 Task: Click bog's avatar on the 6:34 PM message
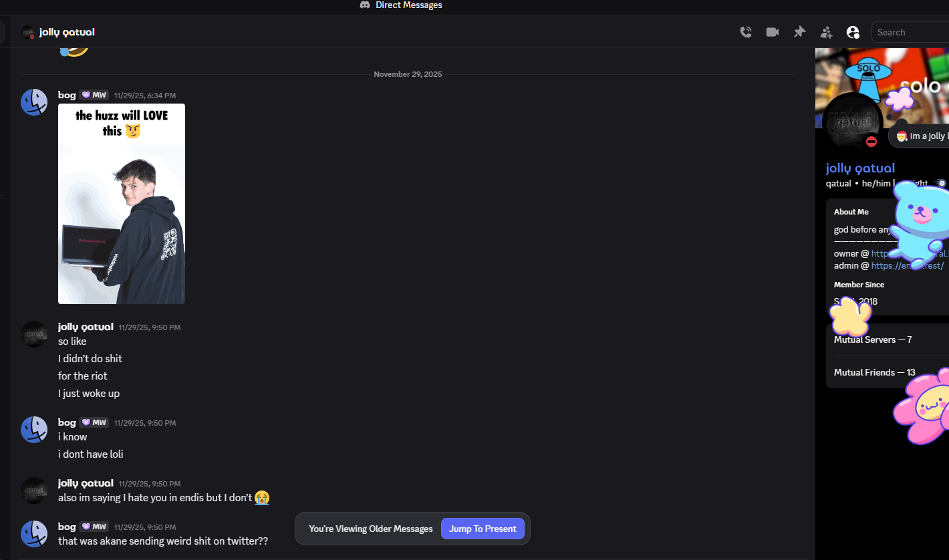tap(34, 102)
